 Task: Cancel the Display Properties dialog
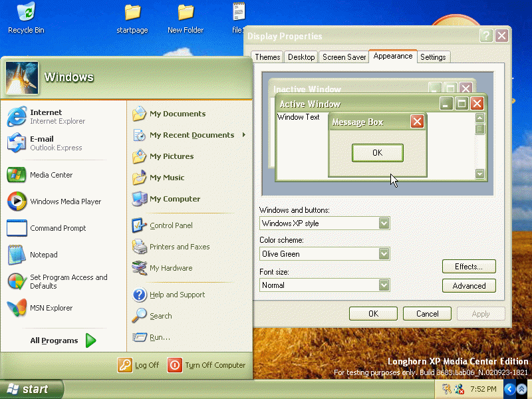tap(427, 313)
